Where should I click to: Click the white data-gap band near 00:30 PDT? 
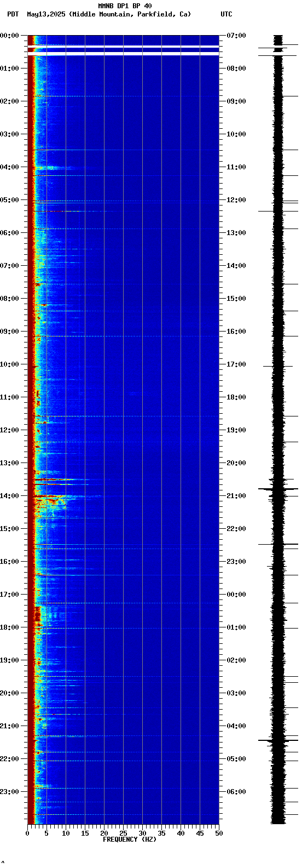123,54
